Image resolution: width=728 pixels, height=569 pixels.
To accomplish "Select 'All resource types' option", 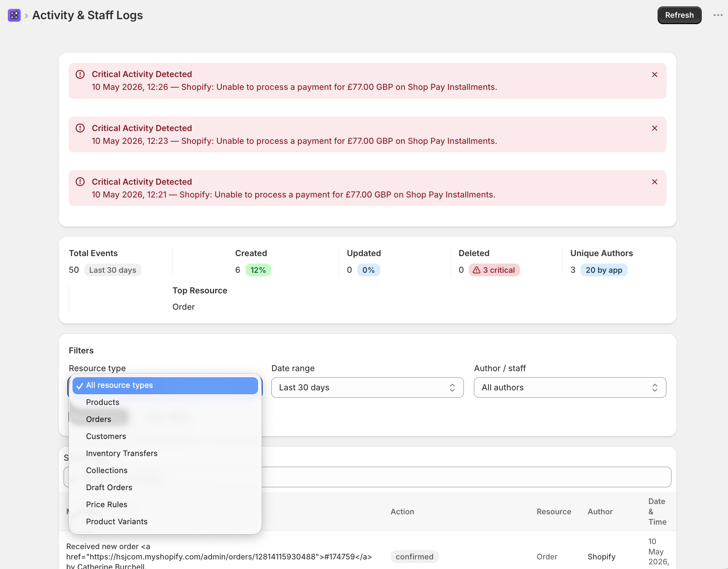I will point(165,385).
